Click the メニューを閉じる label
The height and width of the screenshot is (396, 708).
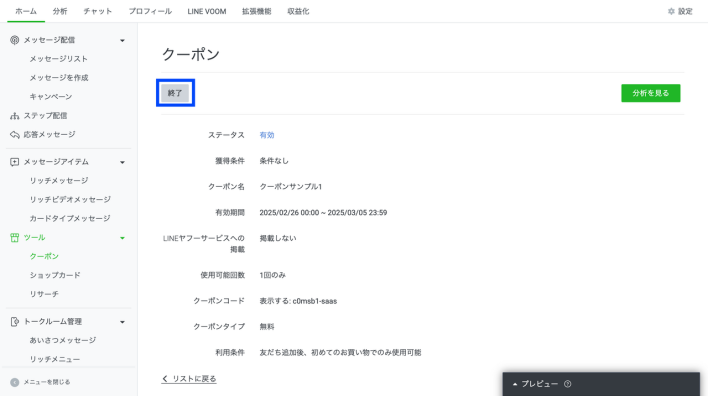click(47, 382)
